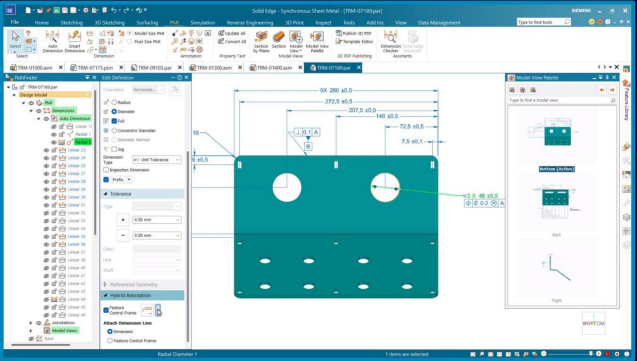
Task: Select the Select tool in ribbon
Action: pyautogui.click(x=15, y=40)
